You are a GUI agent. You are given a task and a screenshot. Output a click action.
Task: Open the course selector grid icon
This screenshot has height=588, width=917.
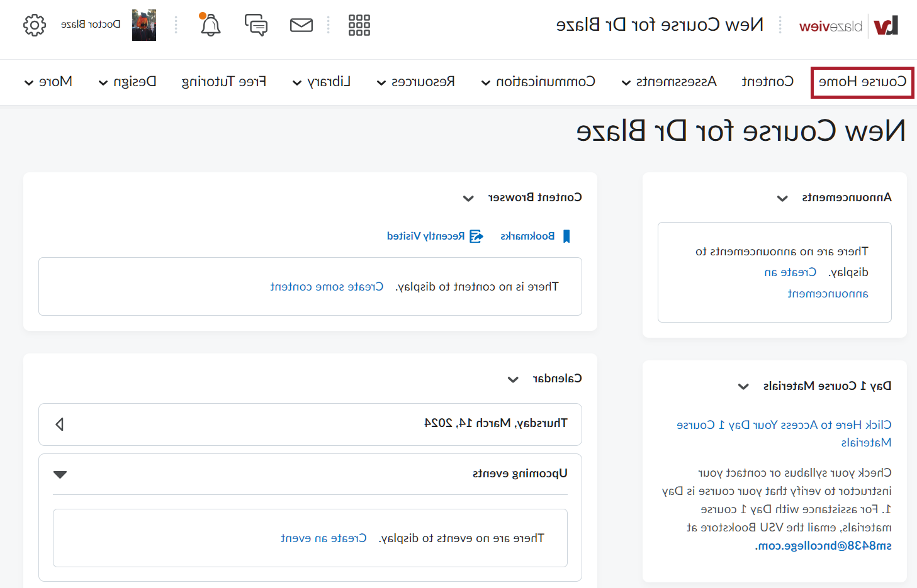[359, 25]
